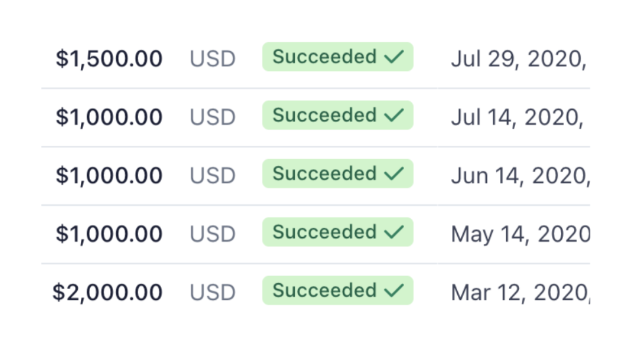Select the Succeeded status badge for the $2,000.00 payment
This screenshot has height=355, width=644.
tap(337, 290)
